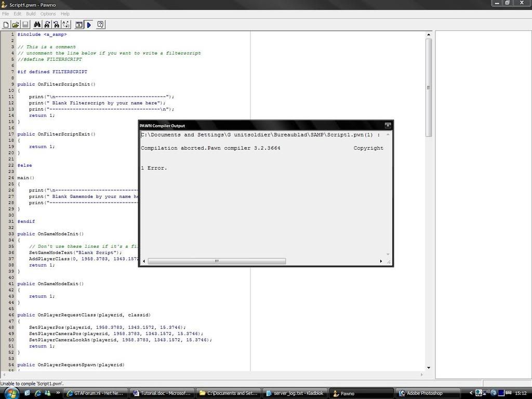
Task: Open the Options menu
Action: pos(48,14)
